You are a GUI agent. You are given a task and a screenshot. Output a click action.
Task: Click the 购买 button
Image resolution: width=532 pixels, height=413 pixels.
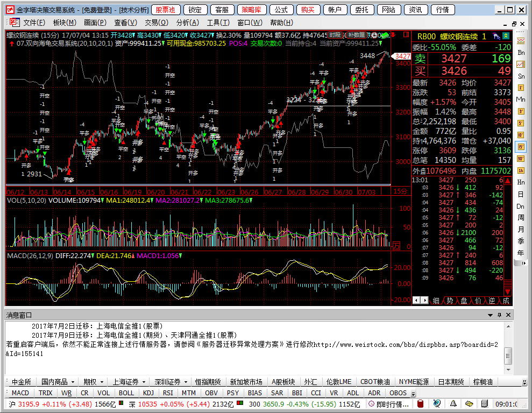click(x=308, y=10)
